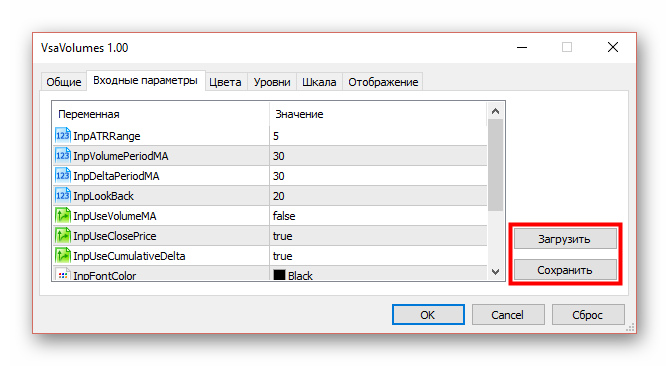Click the integer icon beside InpDeltaPeriodMA
Image resolution: width=669 pixels, height=366 pixels.
63,175
